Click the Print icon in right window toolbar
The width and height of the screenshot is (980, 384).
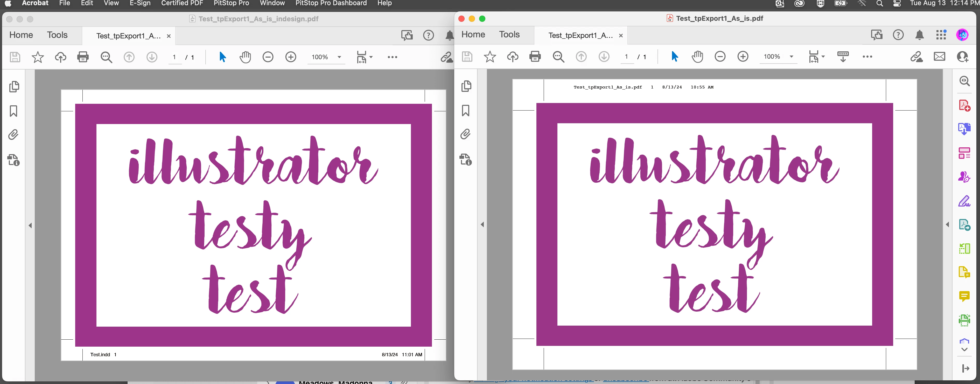[535, 57]
